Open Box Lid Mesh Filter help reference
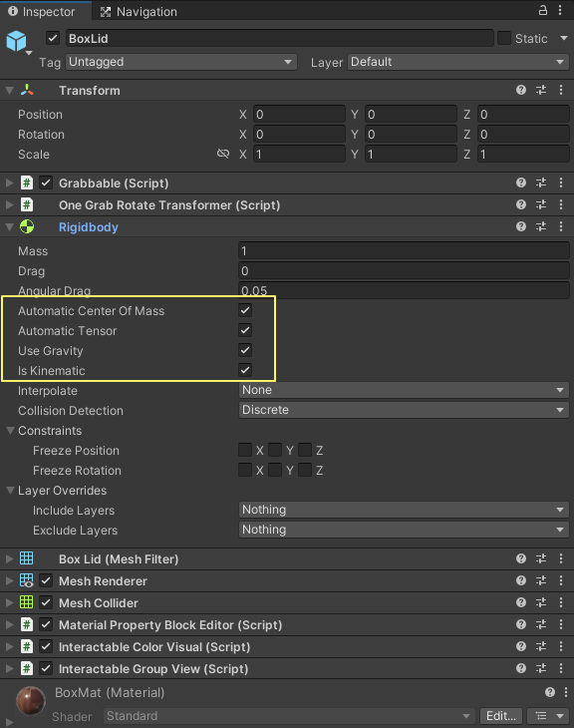The image size is (574, 728). pyautogui.click(x=521, y=558)
